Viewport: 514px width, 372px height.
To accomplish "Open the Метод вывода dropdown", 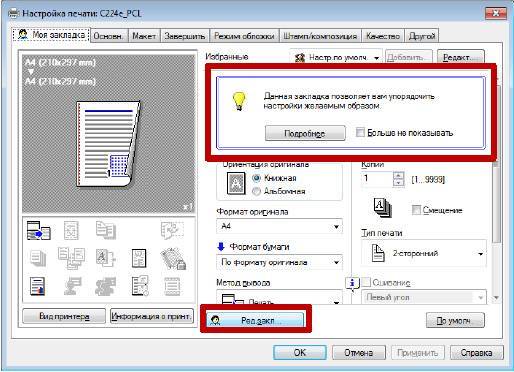I will click(x=279, y=297).
